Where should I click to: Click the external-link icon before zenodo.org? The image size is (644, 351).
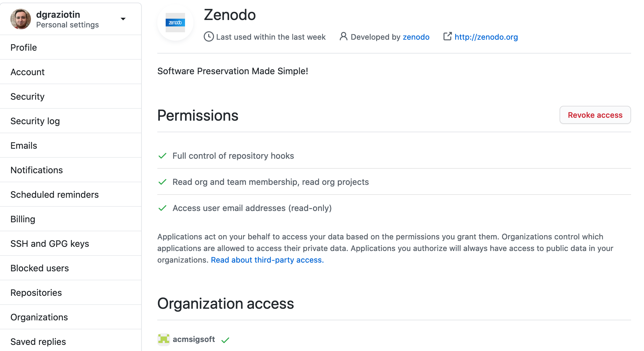(447, 37)
